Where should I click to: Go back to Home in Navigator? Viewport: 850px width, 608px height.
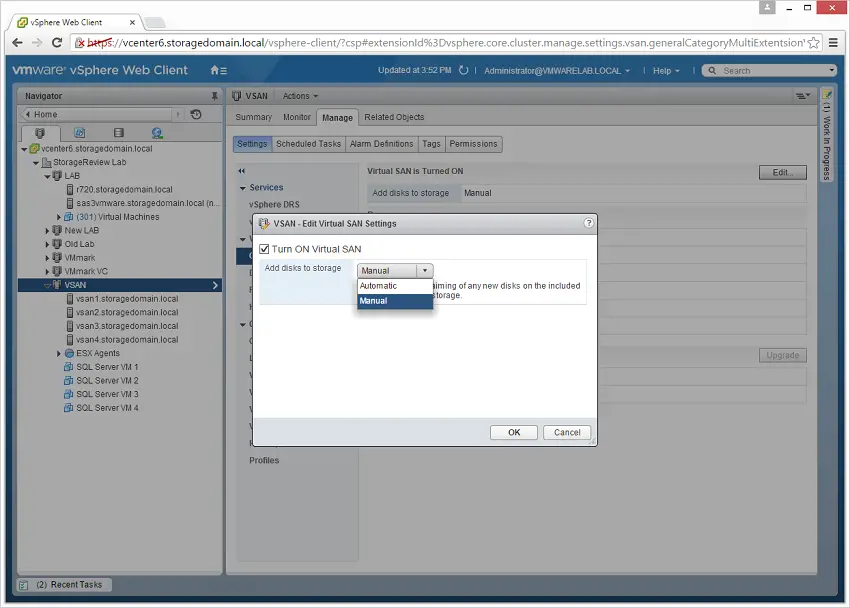pyautogui.click(x=96, y=114)
